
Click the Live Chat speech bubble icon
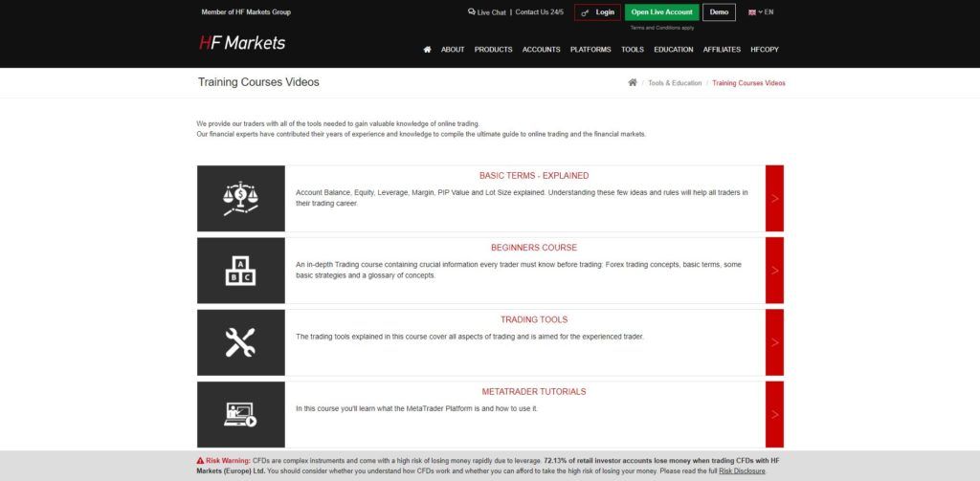[471, 11]
